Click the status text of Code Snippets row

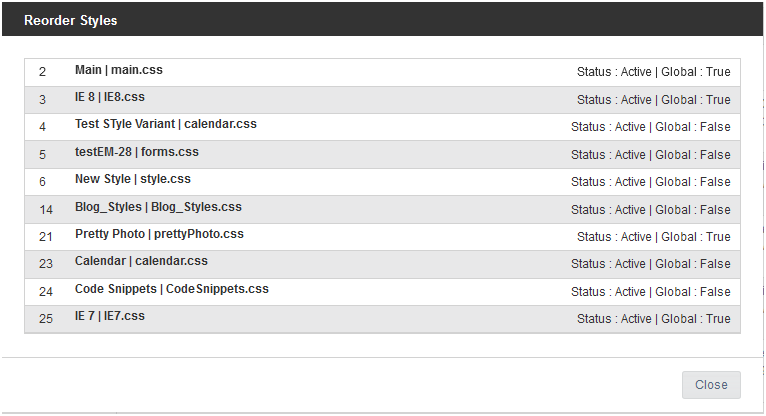650,292
